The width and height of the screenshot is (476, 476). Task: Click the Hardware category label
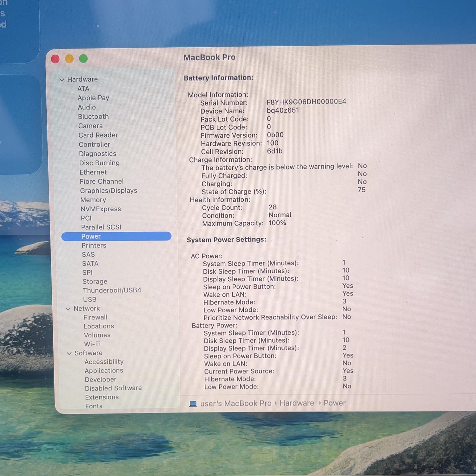83,79
